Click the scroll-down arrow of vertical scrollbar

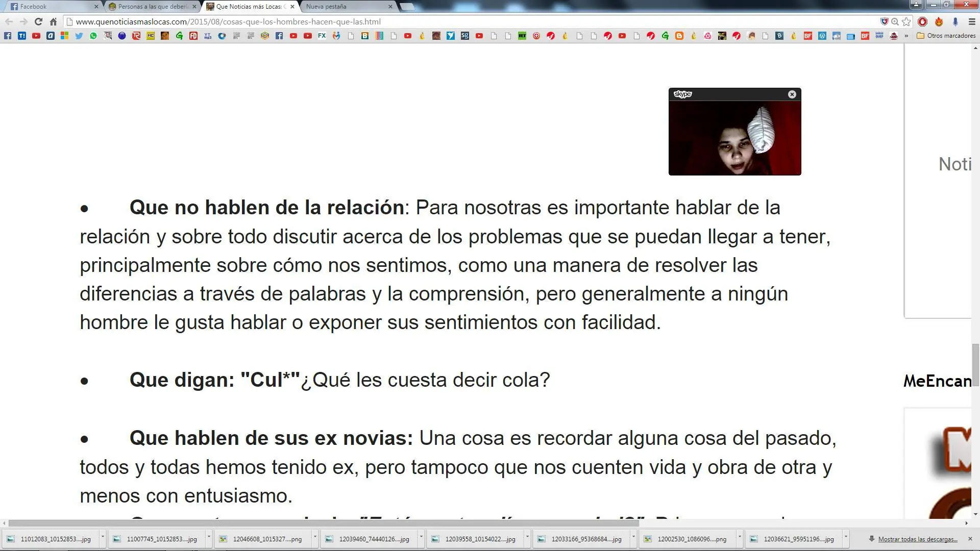click(x=975, y=514)
